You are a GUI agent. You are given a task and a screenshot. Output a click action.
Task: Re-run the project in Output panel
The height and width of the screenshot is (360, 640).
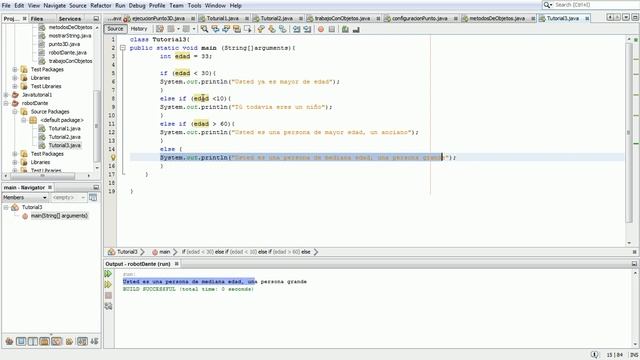pos(108,274)
